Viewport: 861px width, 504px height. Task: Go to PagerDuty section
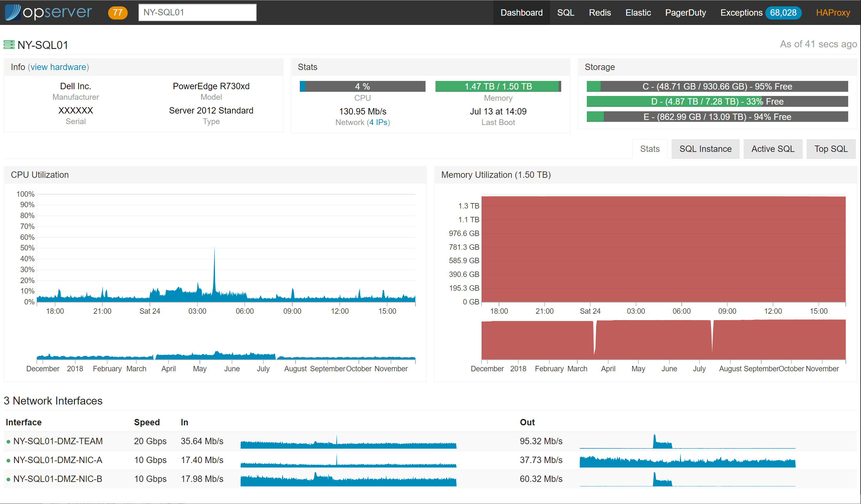tap(685, 13)
